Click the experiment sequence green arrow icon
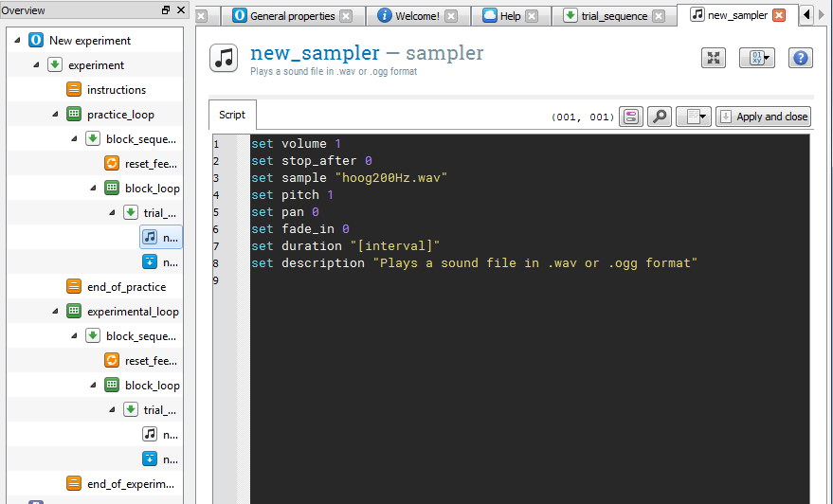The image size is (833, 504). 55,64
